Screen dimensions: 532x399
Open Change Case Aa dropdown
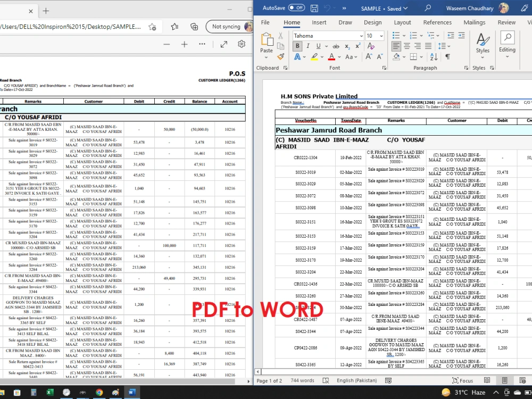(351, 57)
